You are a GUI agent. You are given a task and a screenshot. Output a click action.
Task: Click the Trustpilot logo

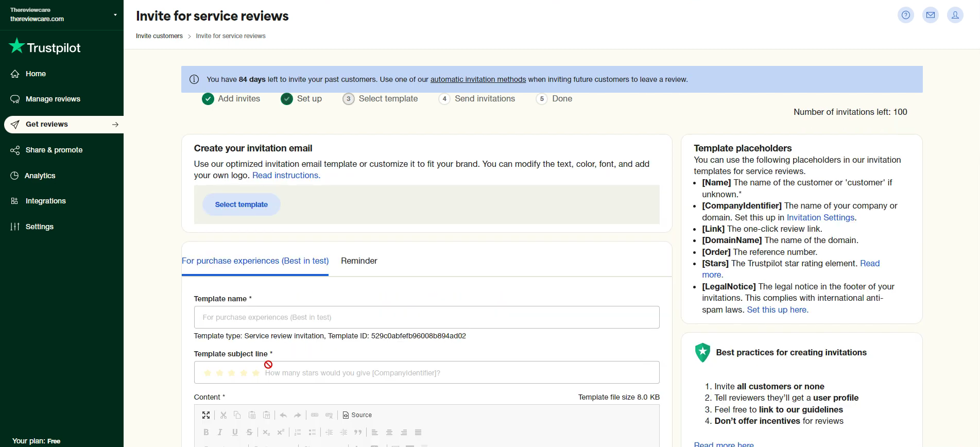pyautogui.click(x=45, y=47)
